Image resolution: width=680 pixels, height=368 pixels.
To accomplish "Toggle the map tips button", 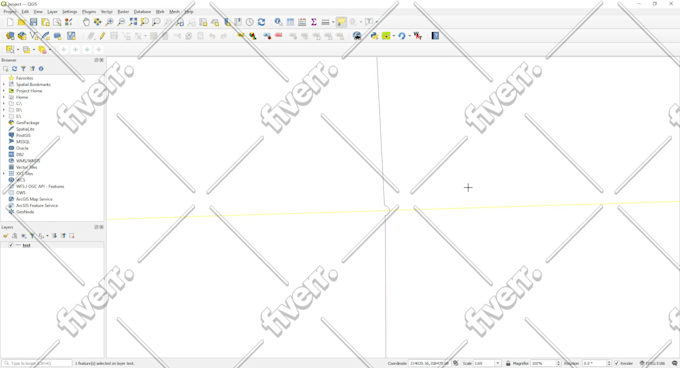I will pos(341,22).
